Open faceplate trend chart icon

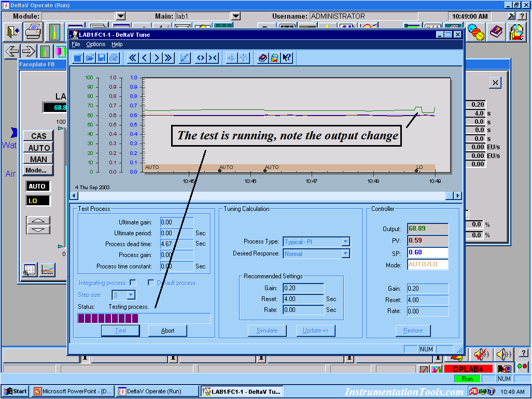pyautogui.click(x=47, y=270)
